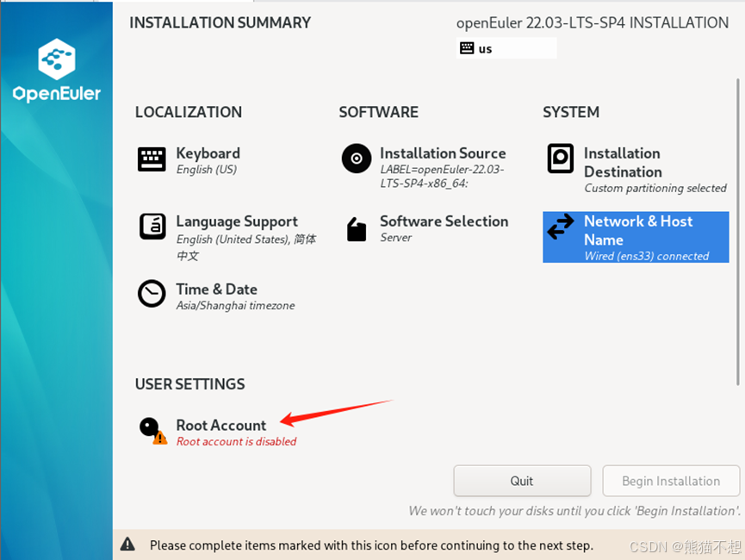Click 'LABEL=openEuler-22.03-LTS-SP4-x86_64:' source text
The image size is (745, 560).
click(x=442, y=177)
